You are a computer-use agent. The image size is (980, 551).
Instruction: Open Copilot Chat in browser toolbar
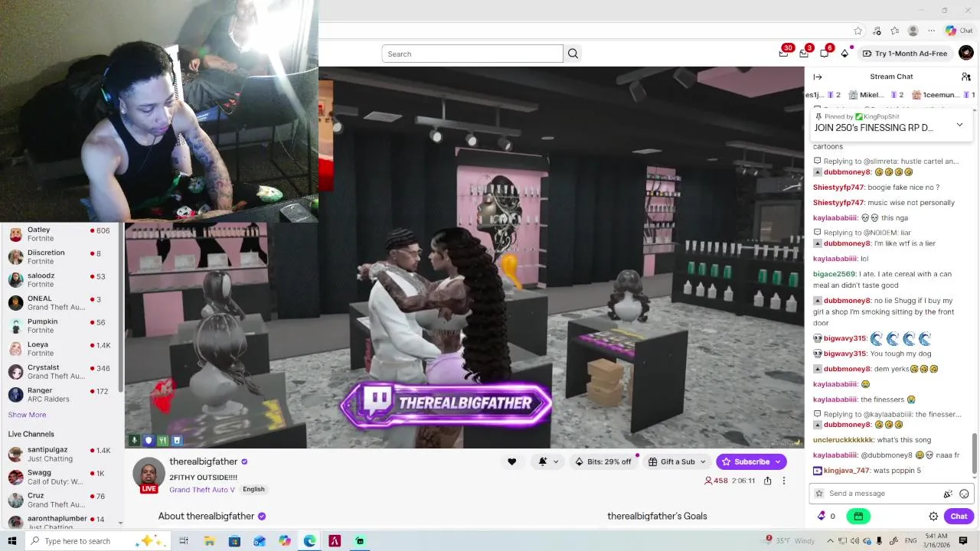[959, 31]
